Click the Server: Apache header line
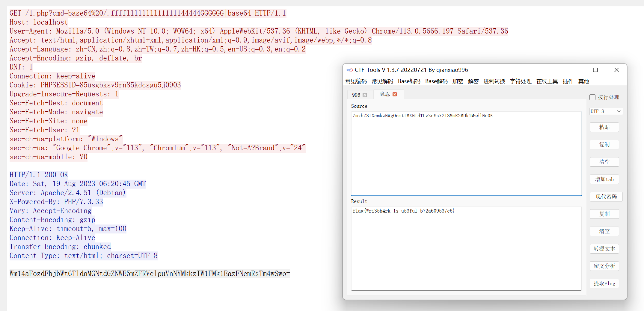This screenshot has height=311, width=644. click(68, 193)
